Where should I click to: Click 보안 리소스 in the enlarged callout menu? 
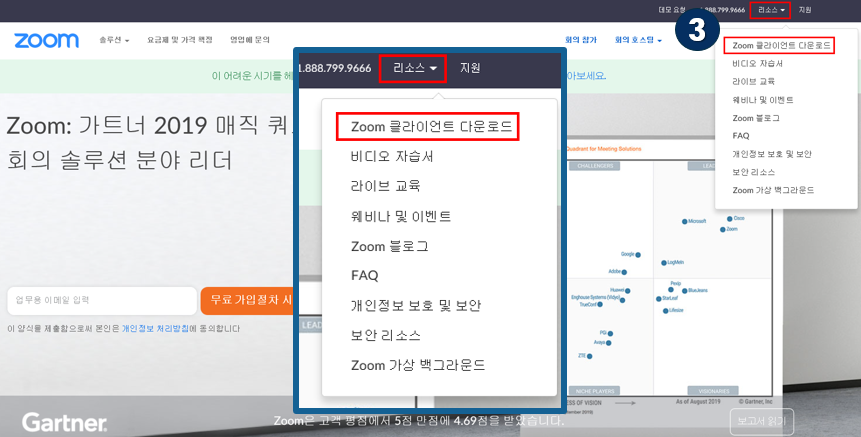click(x=385, y=335)
